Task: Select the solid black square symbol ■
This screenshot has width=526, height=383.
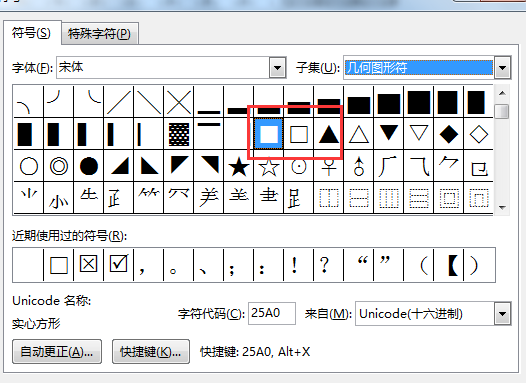Action: [268, 134]
